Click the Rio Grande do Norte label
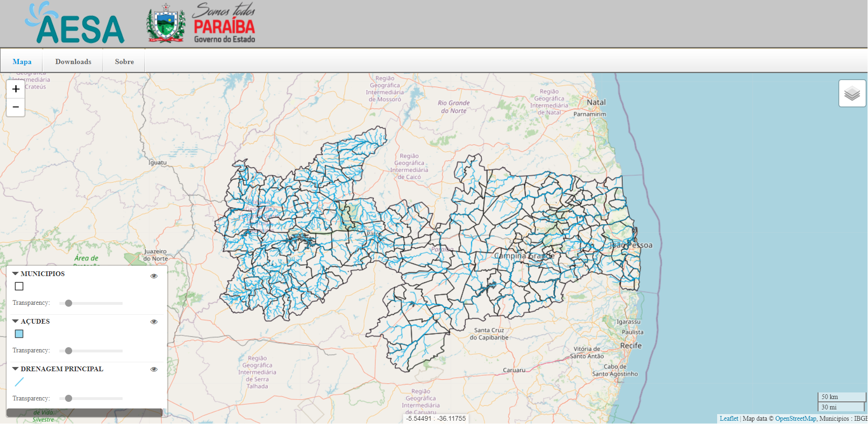868x424 pixels. (x=454, y=106)
